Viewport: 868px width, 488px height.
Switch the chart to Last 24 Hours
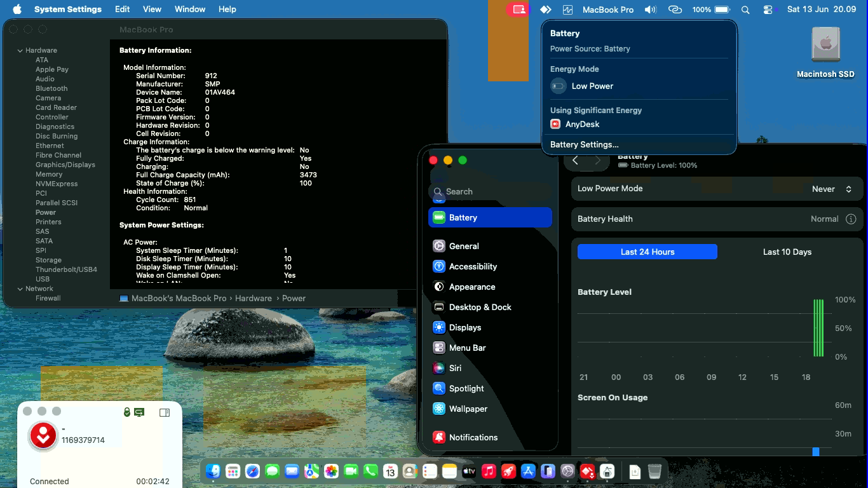point(648,252)
